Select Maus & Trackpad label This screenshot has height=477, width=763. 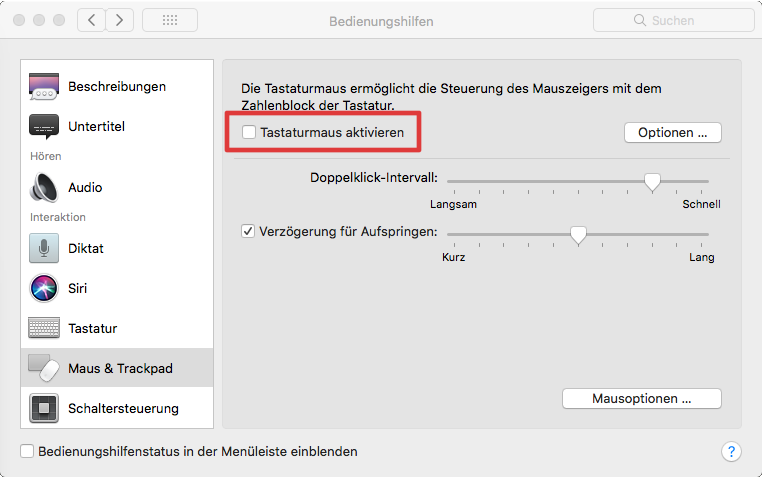[x=120, y=368]
